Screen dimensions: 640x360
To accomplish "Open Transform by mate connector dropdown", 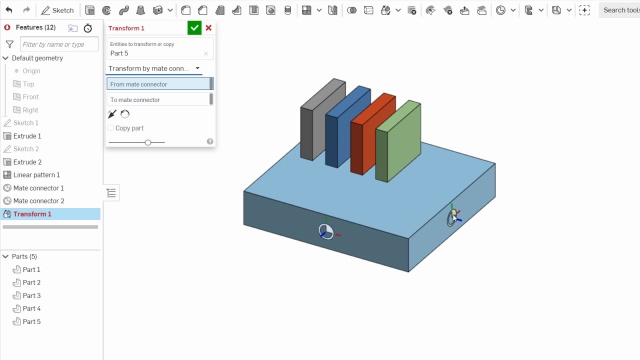I will (x=154, y=69).
